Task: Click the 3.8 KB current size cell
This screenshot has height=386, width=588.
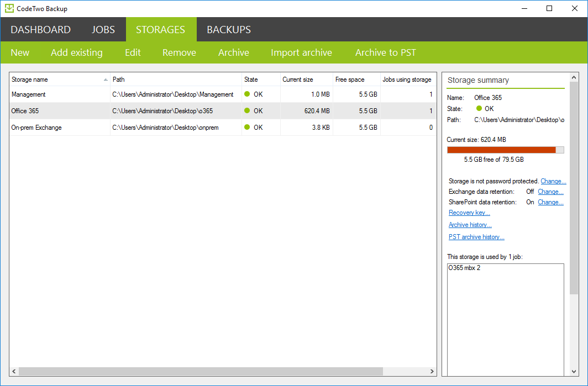Action: (x=321, y=127)
